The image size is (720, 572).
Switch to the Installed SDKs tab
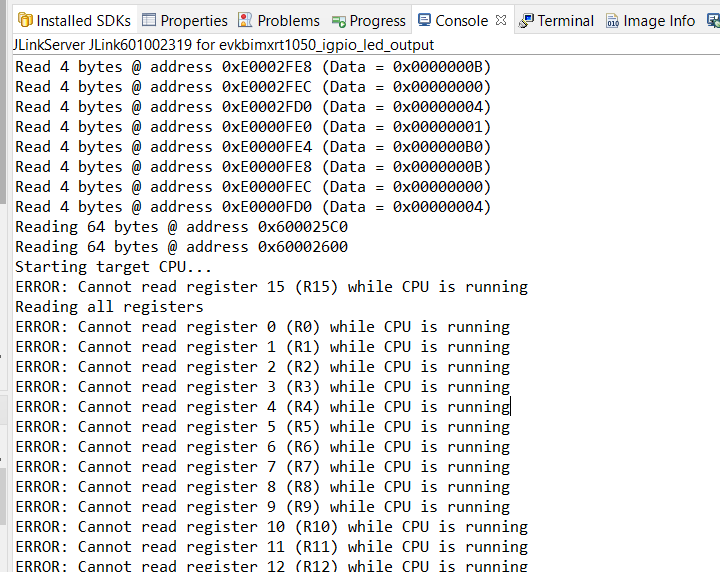coord(83,20)
